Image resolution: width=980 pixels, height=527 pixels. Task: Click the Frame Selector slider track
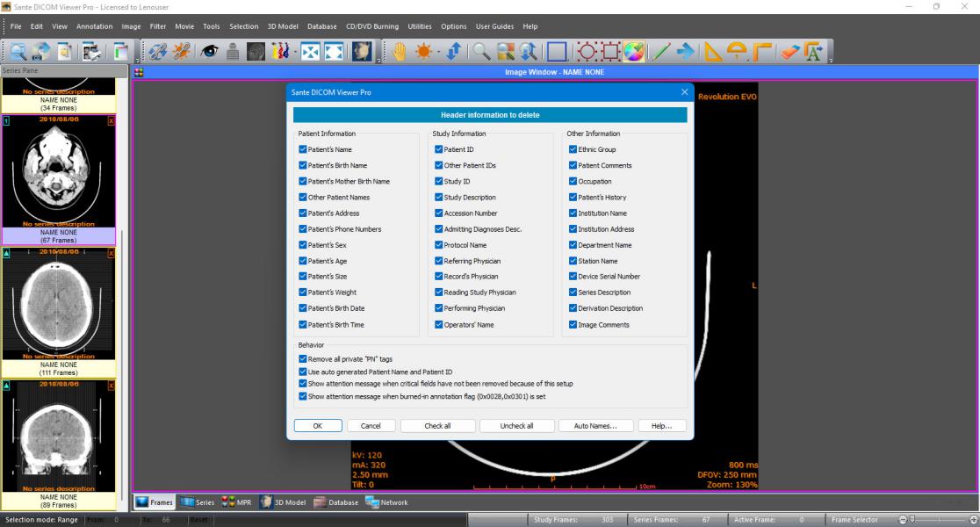pyautogui.click(x=940, y=519)
